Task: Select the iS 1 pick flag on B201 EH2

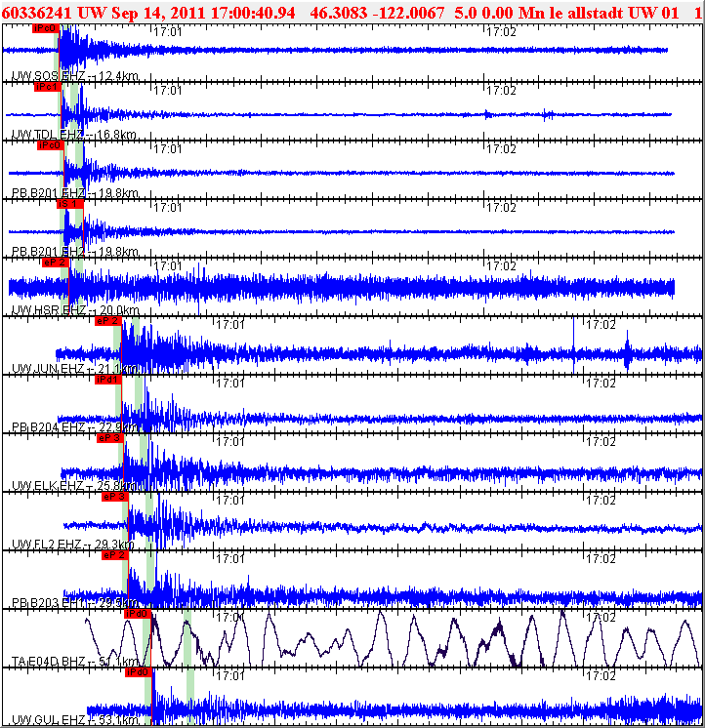Action: tap(70, 204)
